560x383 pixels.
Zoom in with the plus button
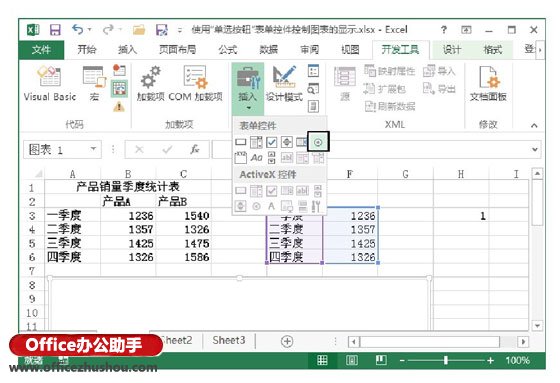(490, 360)
